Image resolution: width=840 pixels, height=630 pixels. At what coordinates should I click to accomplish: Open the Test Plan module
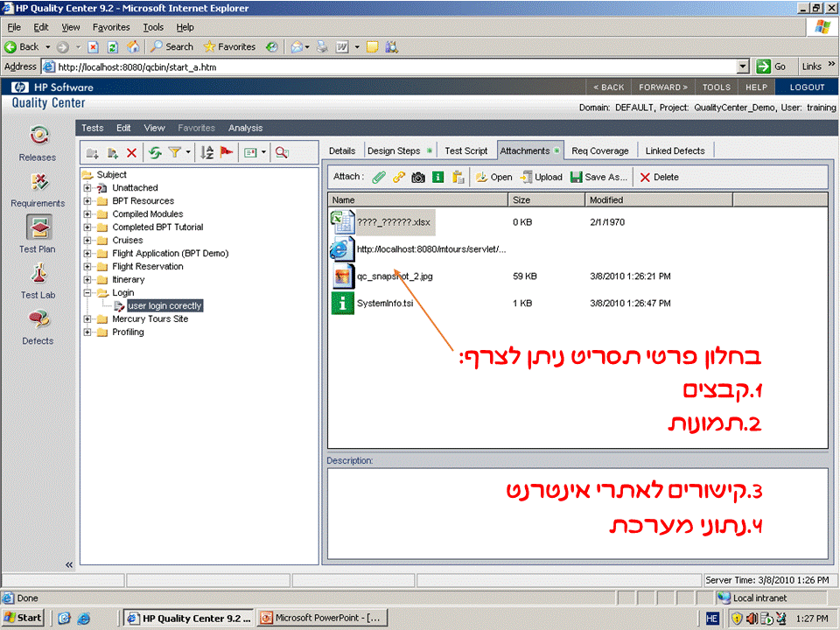(x=38, y=234)
